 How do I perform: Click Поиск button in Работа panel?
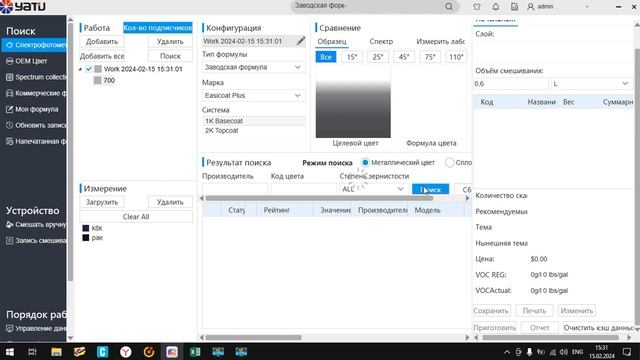click(x=170, y=56)
